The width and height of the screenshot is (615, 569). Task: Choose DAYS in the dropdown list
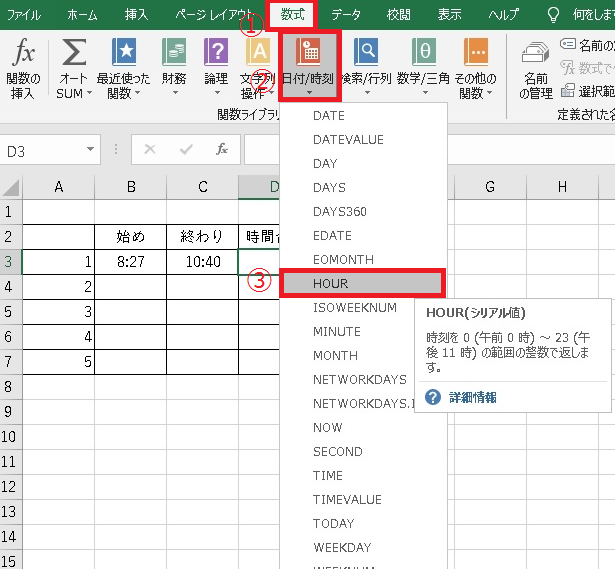coord(364,187)
